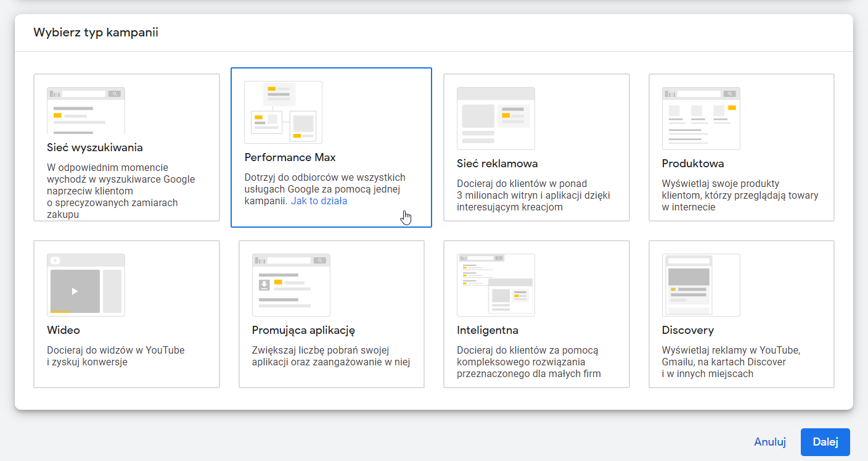Choose the Performance Max heading
The height and width of the screenshot is (461, 868).
click(290, 157)
